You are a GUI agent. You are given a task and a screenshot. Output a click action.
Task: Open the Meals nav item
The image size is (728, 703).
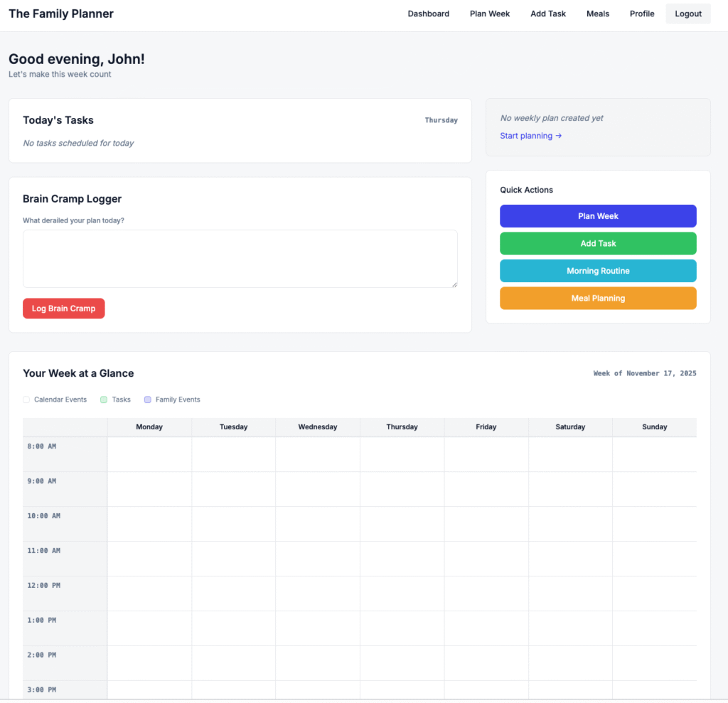[x=597, y=14]
